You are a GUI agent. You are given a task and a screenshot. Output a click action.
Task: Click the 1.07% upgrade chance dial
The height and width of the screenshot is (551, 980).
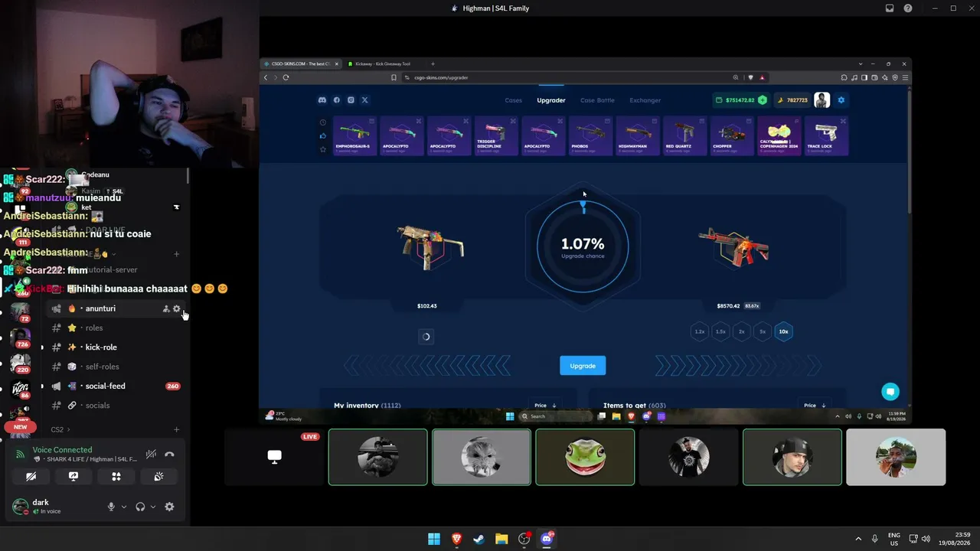point(583,246)
